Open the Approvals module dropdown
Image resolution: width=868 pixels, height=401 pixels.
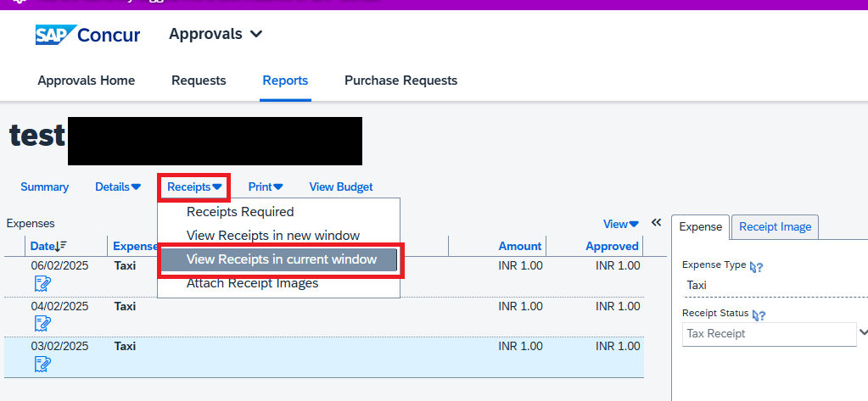pos(216,34)
